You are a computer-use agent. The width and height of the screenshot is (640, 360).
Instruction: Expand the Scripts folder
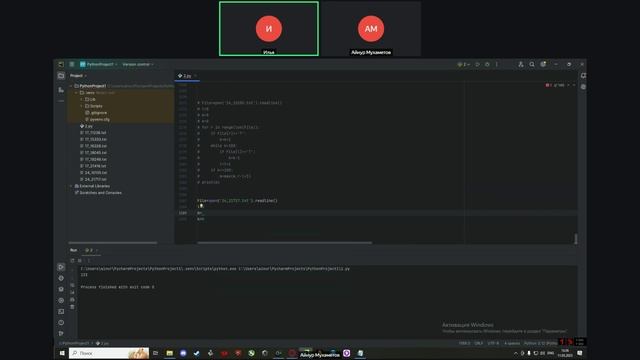point(81,106)
